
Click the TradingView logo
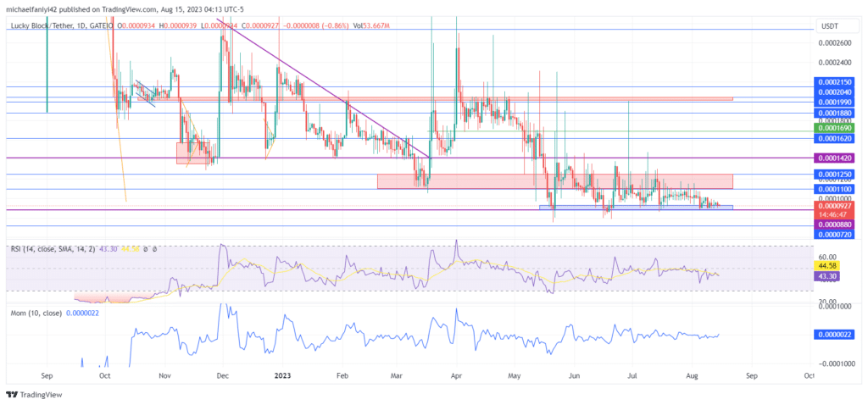click(x=34, y=395)
